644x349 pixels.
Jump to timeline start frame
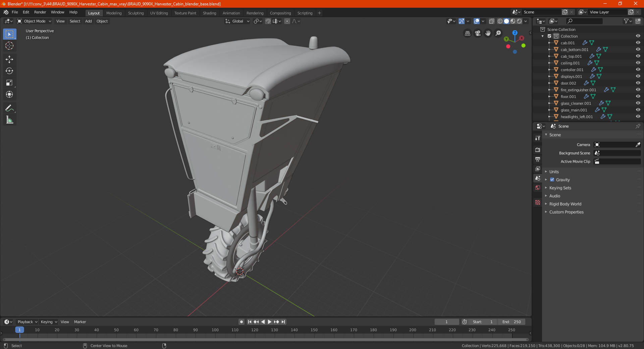[250, 322]
